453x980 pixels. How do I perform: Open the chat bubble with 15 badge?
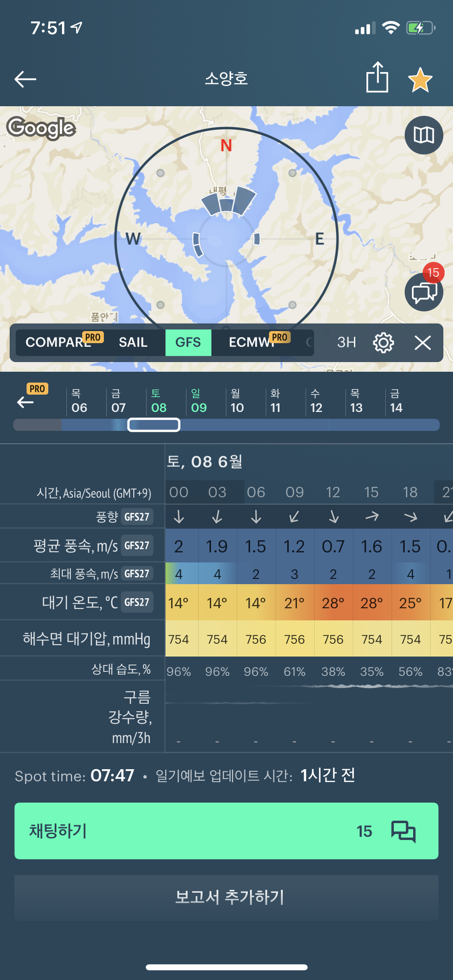coord(424,292)
